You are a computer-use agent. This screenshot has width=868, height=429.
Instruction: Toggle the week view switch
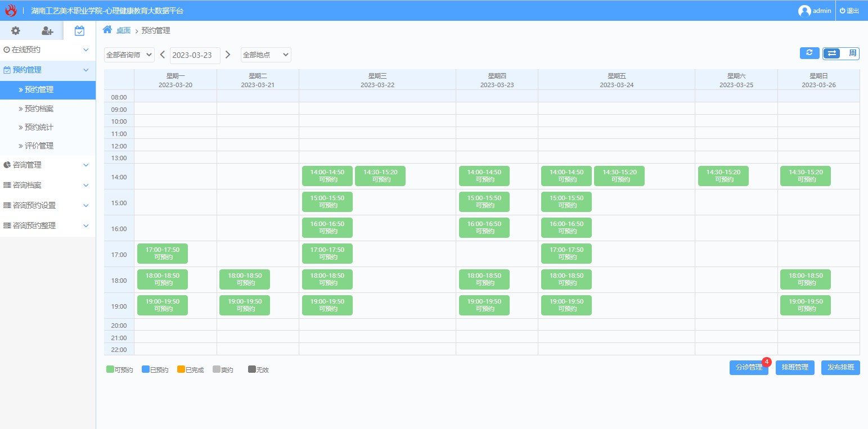[841, 53]
